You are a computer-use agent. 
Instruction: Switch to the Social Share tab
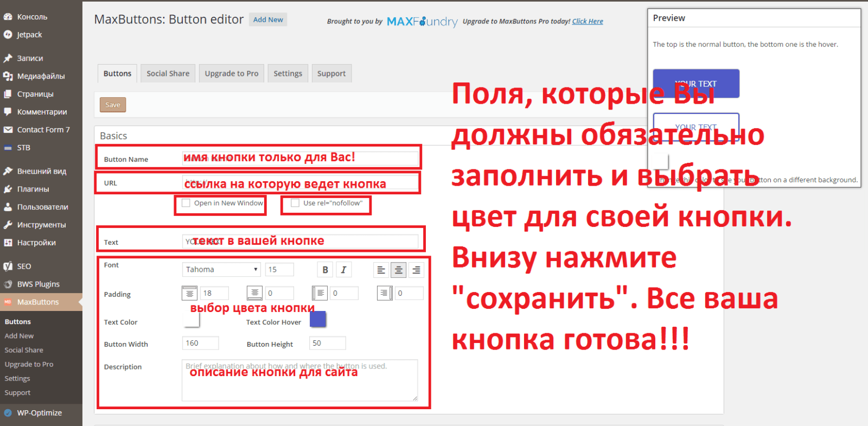click(x=168, y=73)
